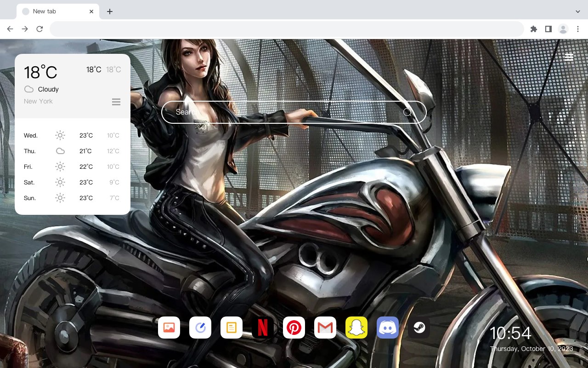
Task: Click the magnifier icon in search bar
Action: pos(407,112)
